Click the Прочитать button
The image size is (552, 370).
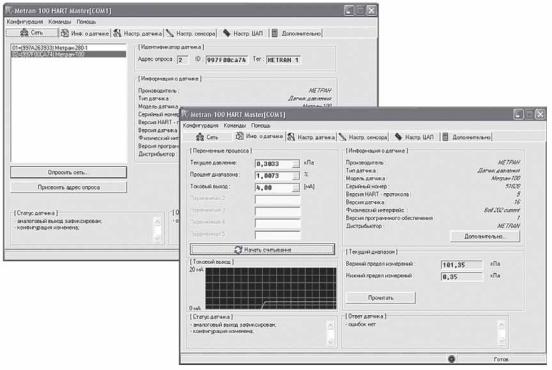click(381, 297)
